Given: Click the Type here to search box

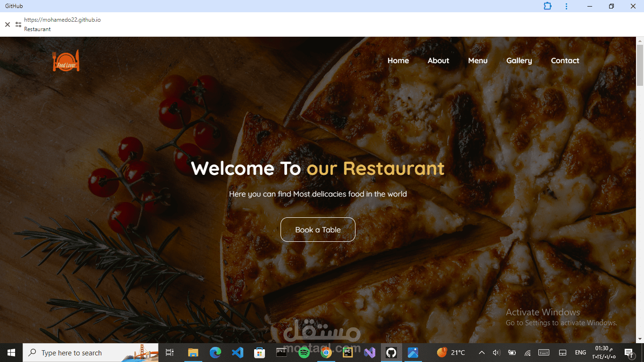Looking at the screenshot, I should click(x=91, y=353).
